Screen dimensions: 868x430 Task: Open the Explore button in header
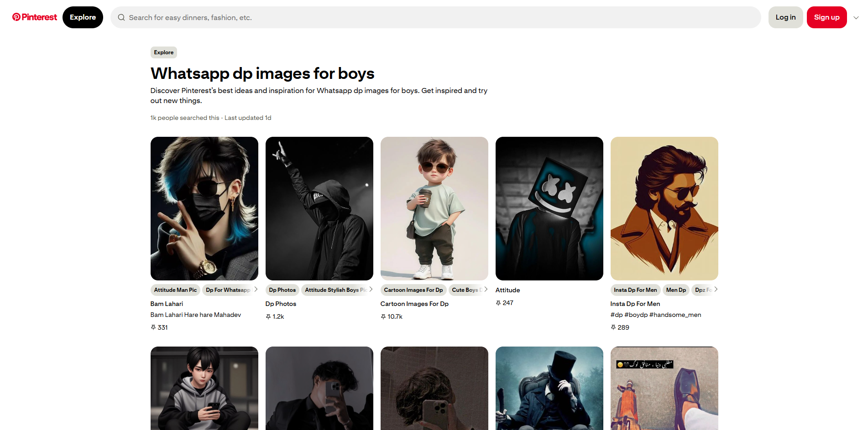(x=83, y=17)
